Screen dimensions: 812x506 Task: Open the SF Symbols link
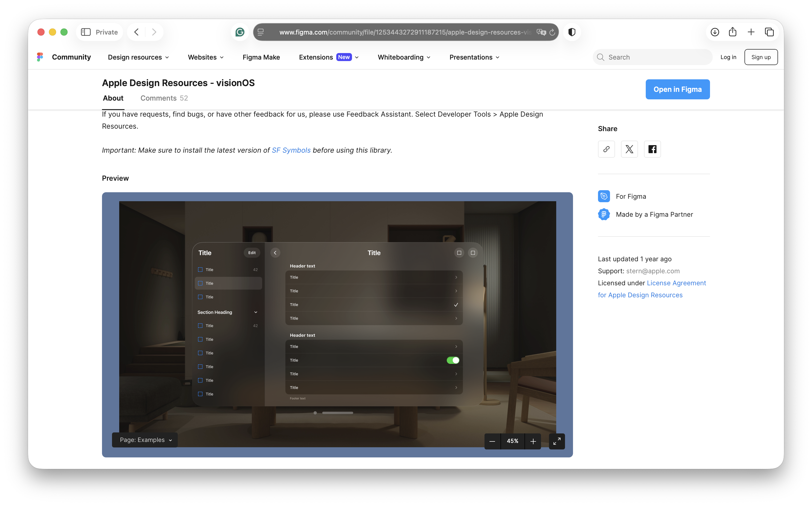291,150
